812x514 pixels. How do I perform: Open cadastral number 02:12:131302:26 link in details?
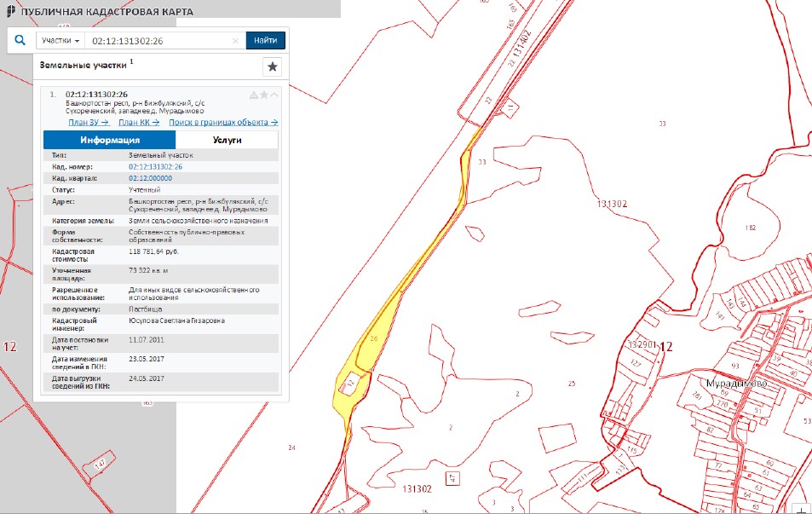[x=156, y=167]
